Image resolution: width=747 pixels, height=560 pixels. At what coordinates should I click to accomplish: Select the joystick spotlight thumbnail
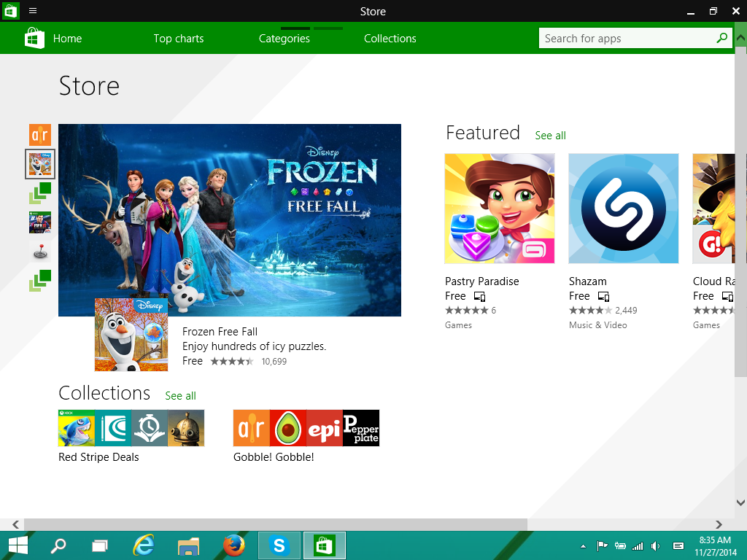tap(40, 251)
